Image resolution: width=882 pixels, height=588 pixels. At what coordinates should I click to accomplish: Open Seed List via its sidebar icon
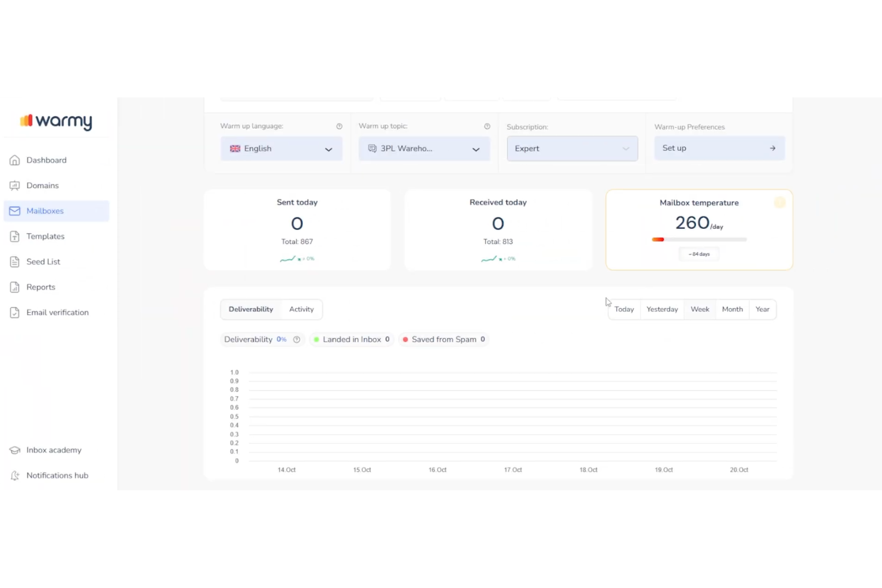(14, 262)
